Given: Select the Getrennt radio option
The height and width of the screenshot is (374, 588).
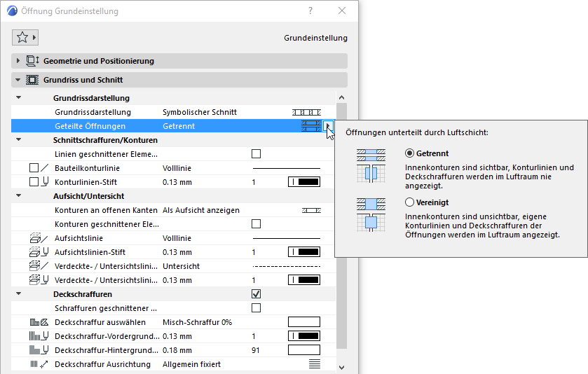Looking at the screenshot, I should coord(409,153).
